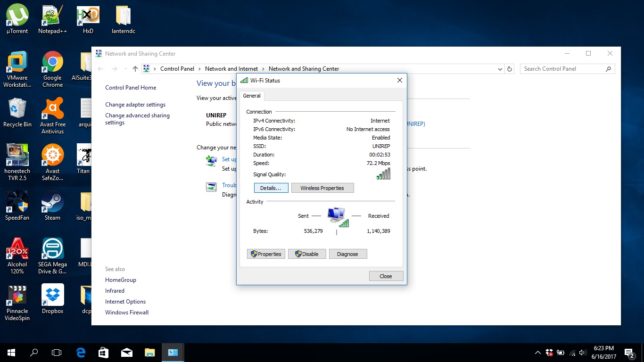Select the lanterndc folder on desktop

124,20
